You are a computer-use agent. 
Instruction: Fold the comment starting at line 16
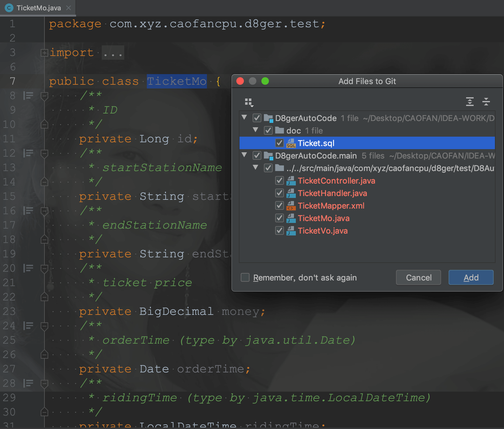(x=44, y=211)
